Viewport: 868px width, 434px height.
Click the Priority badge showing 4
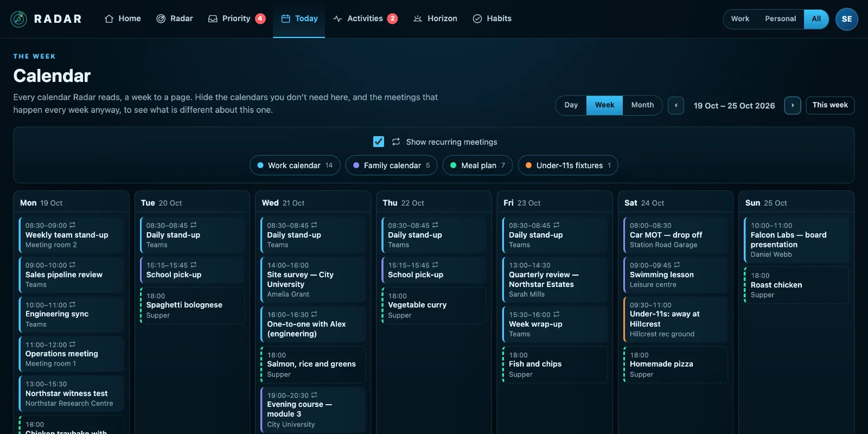260,18
